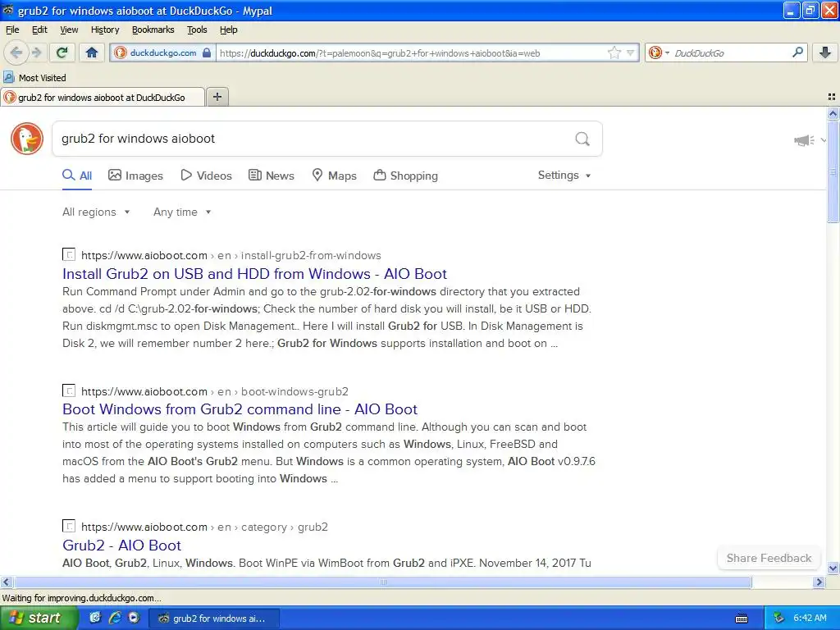Select the All results tab

point(77,176)
